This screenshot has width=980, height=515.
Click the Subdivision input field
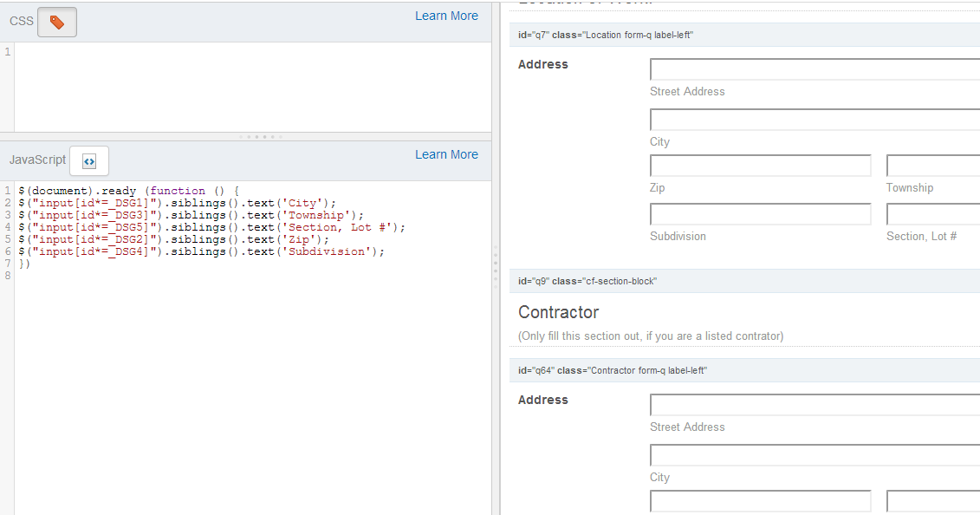click(x=760, y=214)
